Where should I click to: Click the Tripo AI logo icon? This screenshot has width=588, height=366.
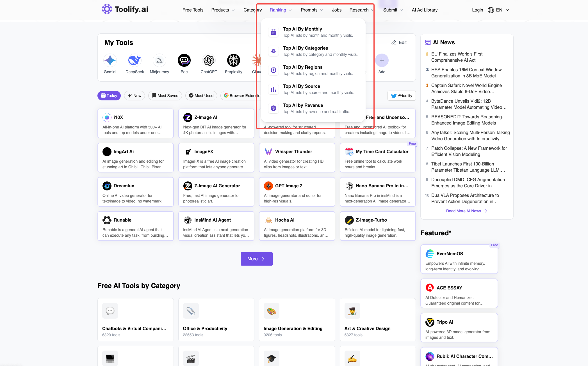point(430,322)
